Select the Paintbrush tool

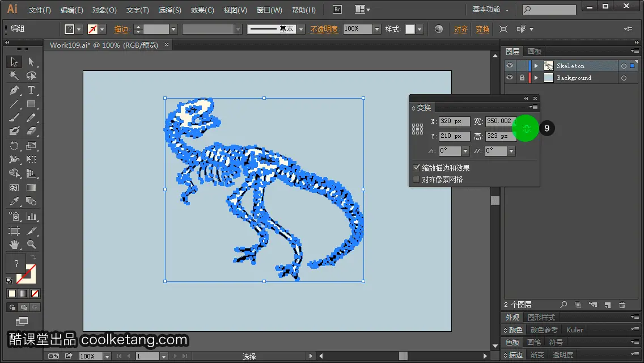14,117
